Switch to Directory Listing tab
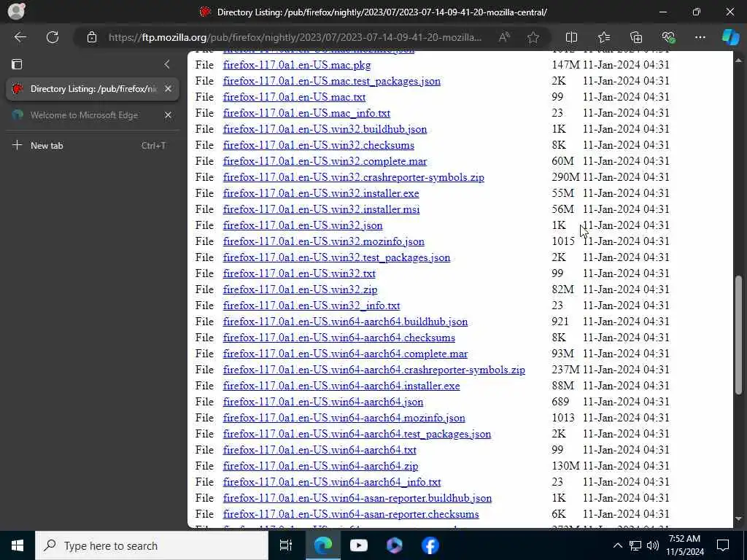 coord(93,89)
